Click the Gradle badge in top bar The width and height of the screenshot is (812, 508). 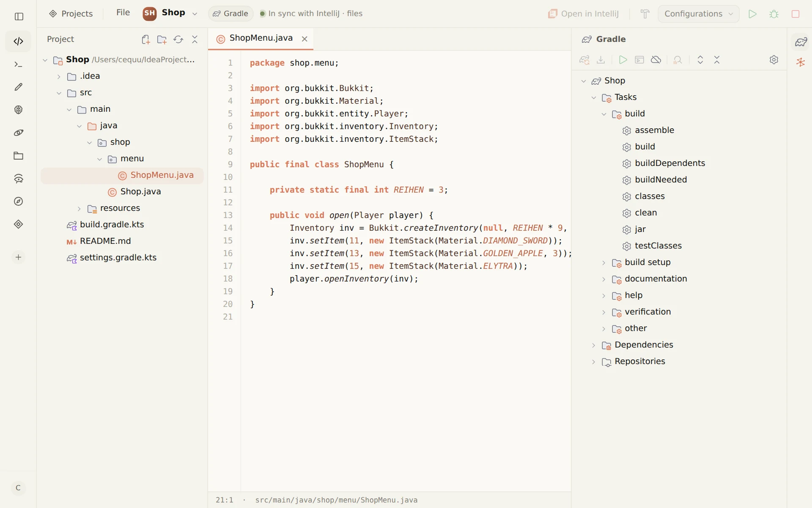click(x=231, y=14)
